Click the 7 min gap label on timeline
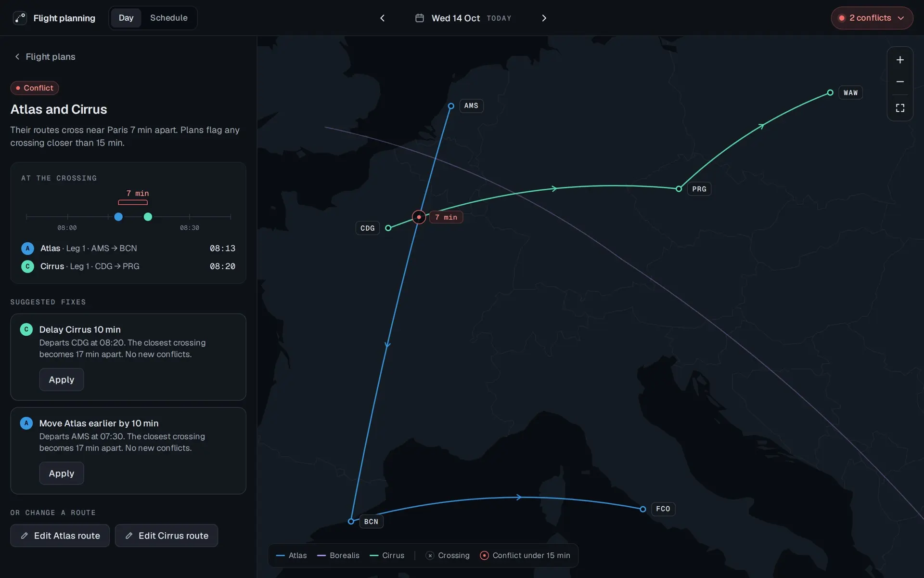This screenshot has width=924, height=578. click(138, 193)
